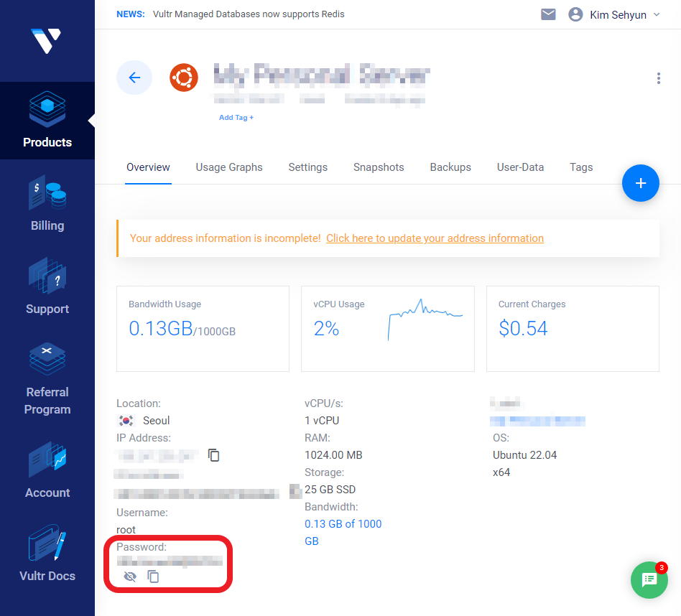Copy the IP address to clipboard

click(x=213, y=455)
